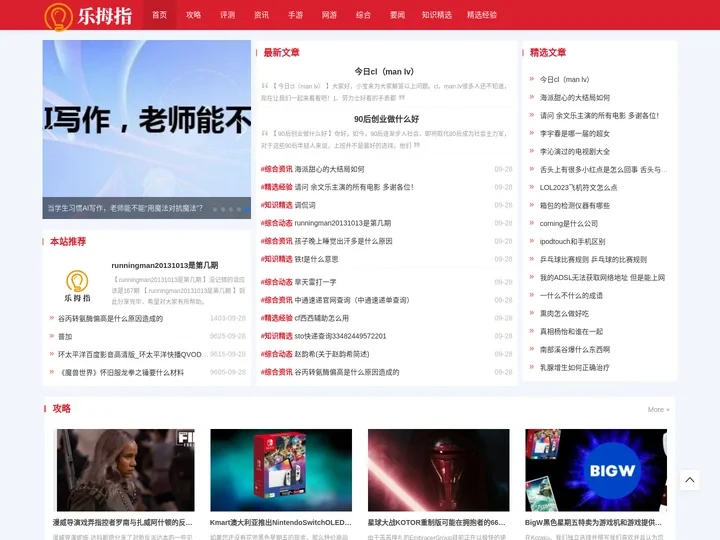Open 李宇春是哪一届的超女 sidebar link
This screenshot has width=720, height=540.
click(x=574, y=134)
